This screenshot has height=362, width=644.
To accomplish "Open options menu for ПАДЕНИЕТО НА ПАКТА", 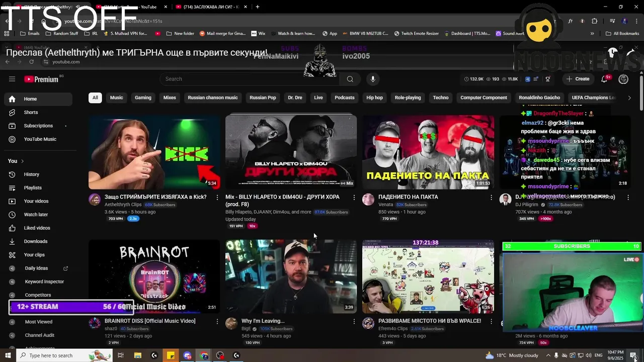I will [491, 198].
